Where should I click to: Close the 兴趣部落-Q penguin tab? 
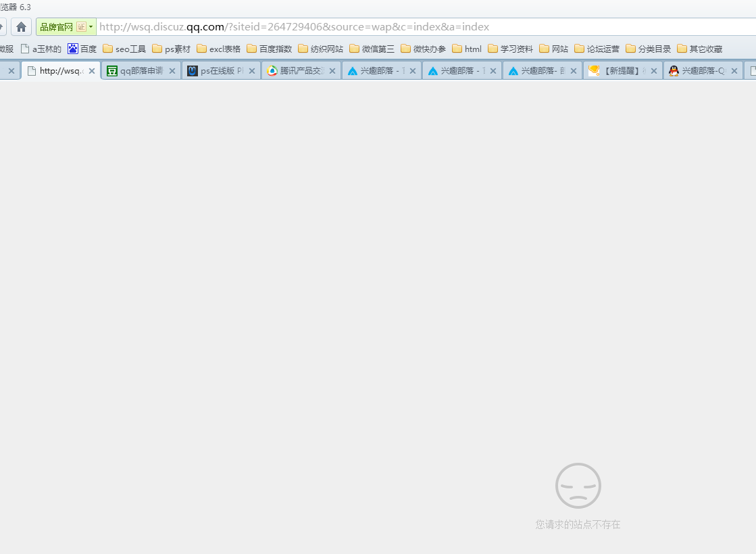(x=734, y=71)
